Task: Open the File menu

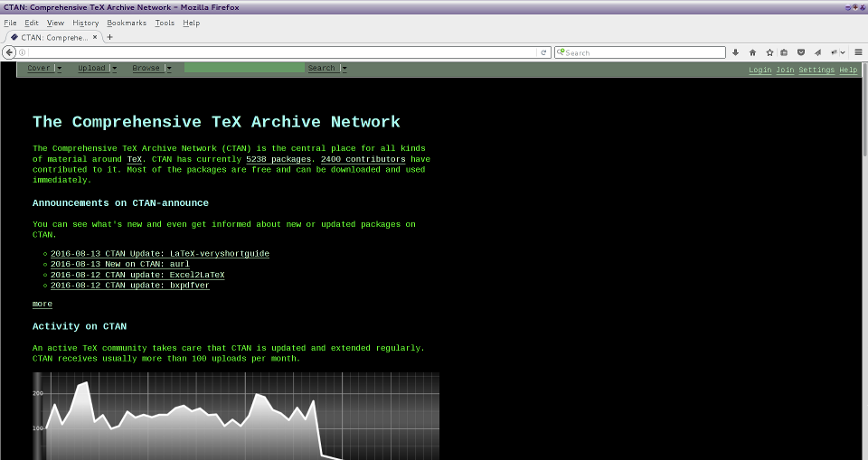Action: click(10, 23)
